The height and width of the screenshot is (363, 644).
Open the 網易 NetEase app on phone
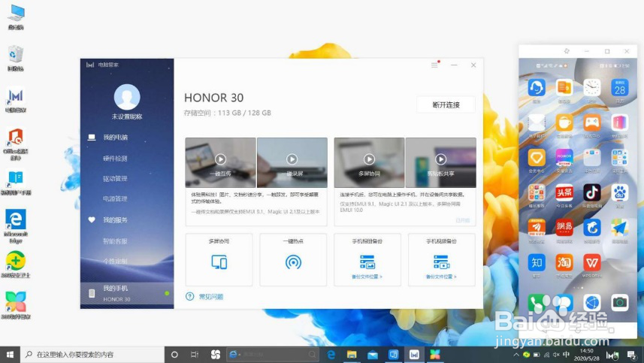564,227
